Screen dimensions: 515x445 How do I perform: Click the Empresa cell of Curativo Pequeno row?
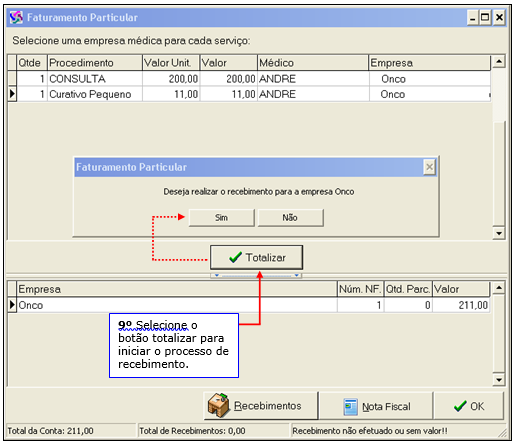coord(430,94)
